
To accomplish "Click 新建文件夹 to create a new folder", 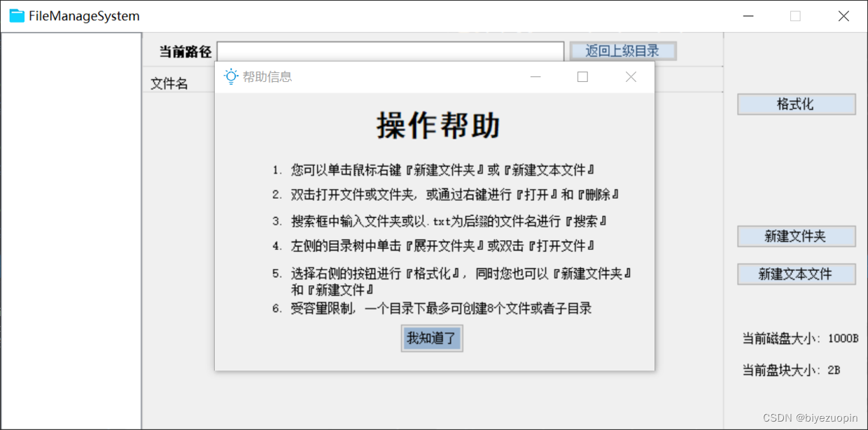I will (796, 236).
